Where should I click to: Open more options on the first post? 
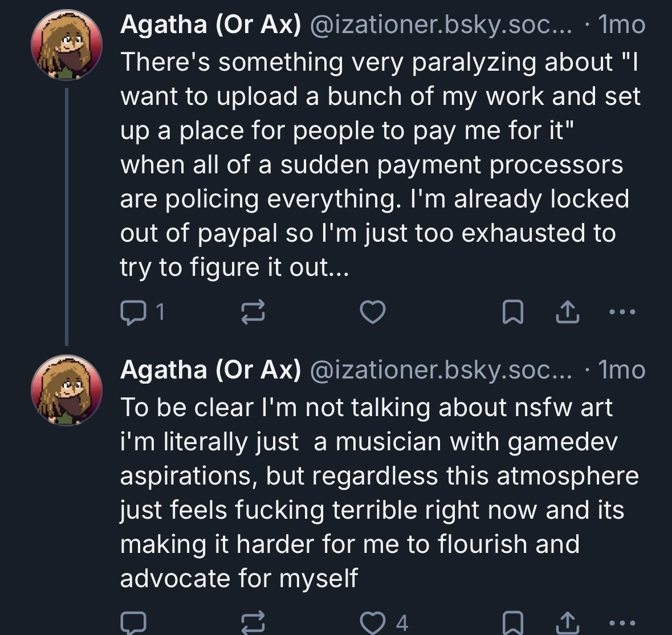(622, 312)
